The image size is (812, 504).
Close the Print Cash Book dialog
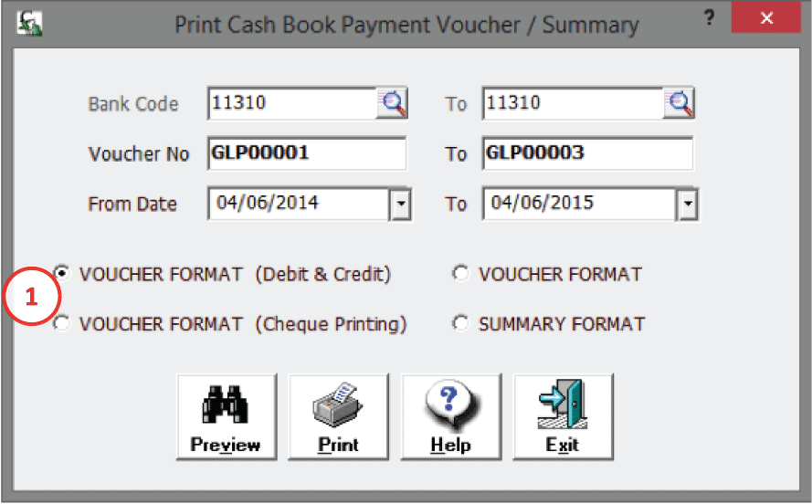[766, 17]
